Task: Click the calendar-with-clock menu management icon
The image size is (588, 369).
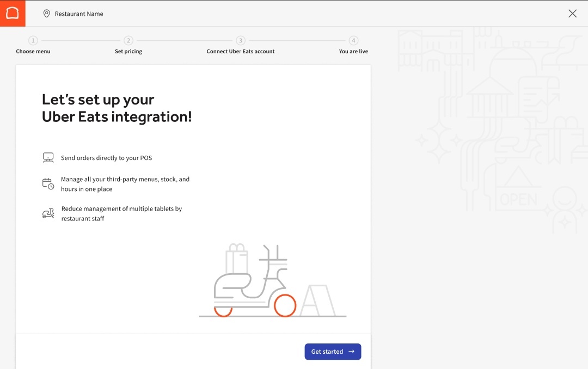Action: pyautogui.click(x=48, y=183)
